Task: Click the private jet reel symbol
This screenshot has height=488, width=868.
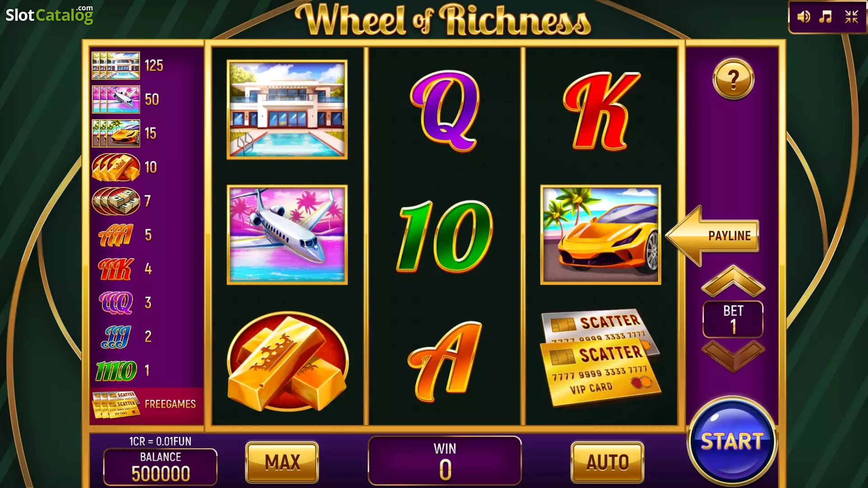Action: click(287, 235)
